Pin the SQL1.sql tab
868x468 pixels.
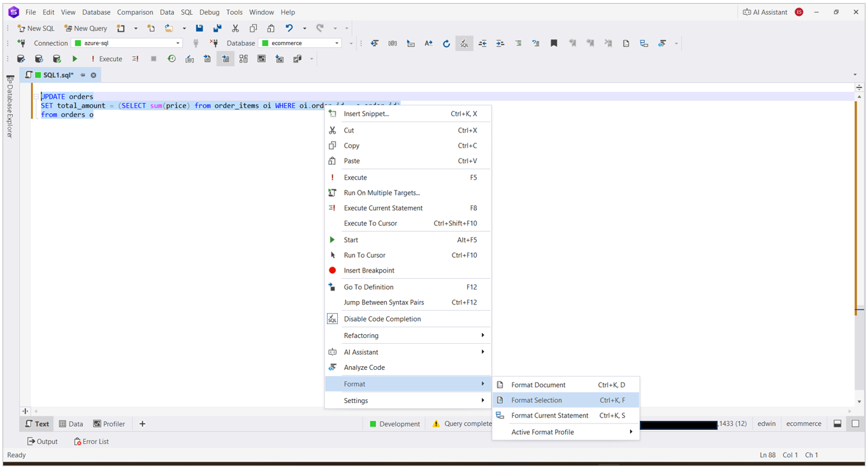click(x=83, y=75)
